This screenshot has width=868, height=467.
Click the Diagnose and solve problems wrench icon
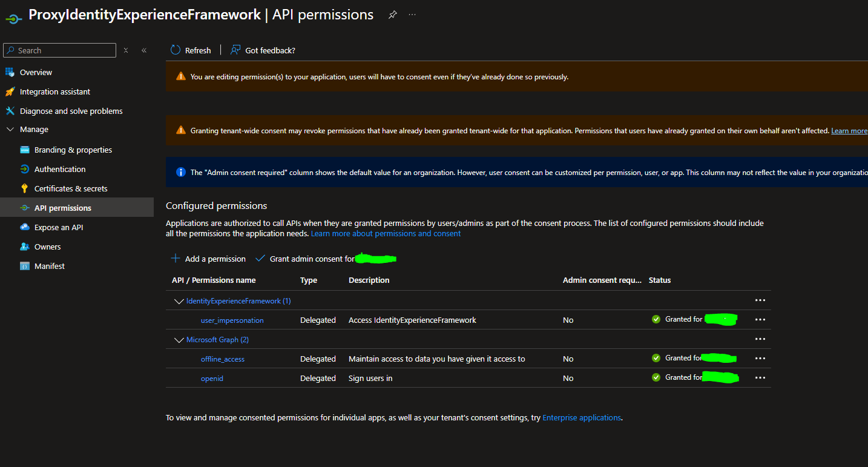coord(10,111)
